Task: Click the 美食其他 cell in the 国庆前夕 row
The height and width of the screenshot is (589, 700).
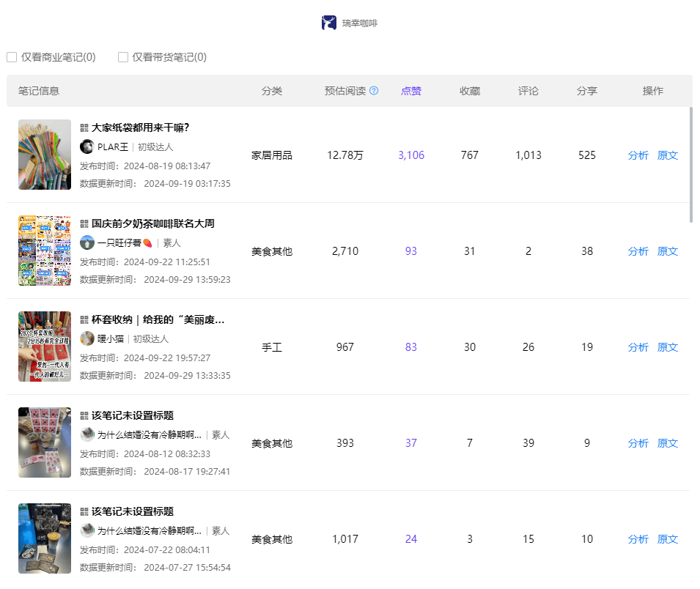Action: point(272,251)
